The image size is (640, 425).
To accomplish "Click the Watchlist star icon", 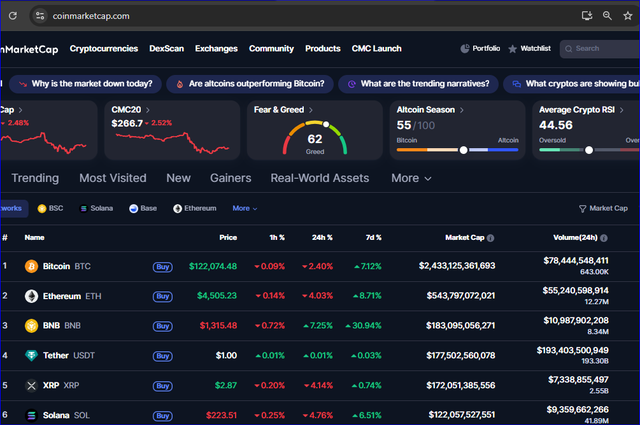I will [513, 48].
